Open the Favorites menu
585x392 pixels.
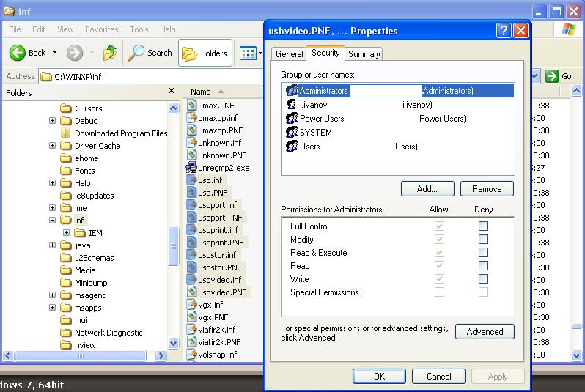(101, 29)
